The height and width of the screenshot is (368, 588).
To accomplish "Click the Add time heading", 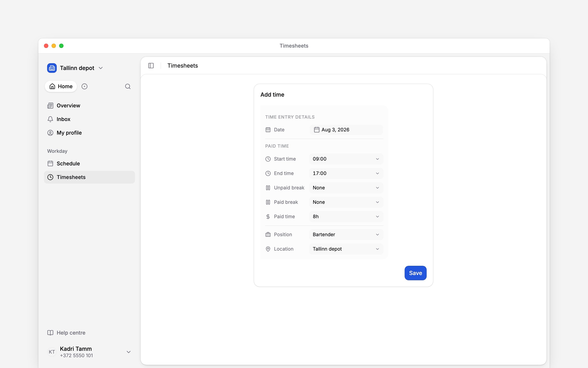I will coord(272,95).
